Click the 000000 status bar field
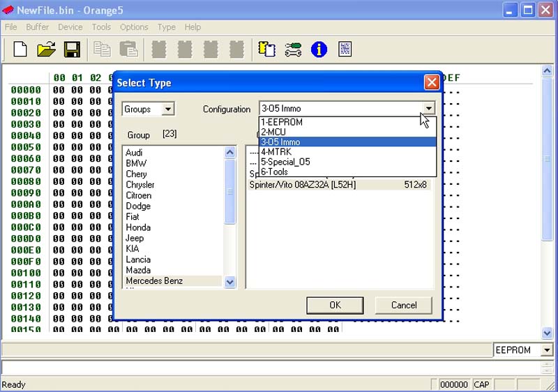This screenshot has height=392, width=558. point(454,384)
